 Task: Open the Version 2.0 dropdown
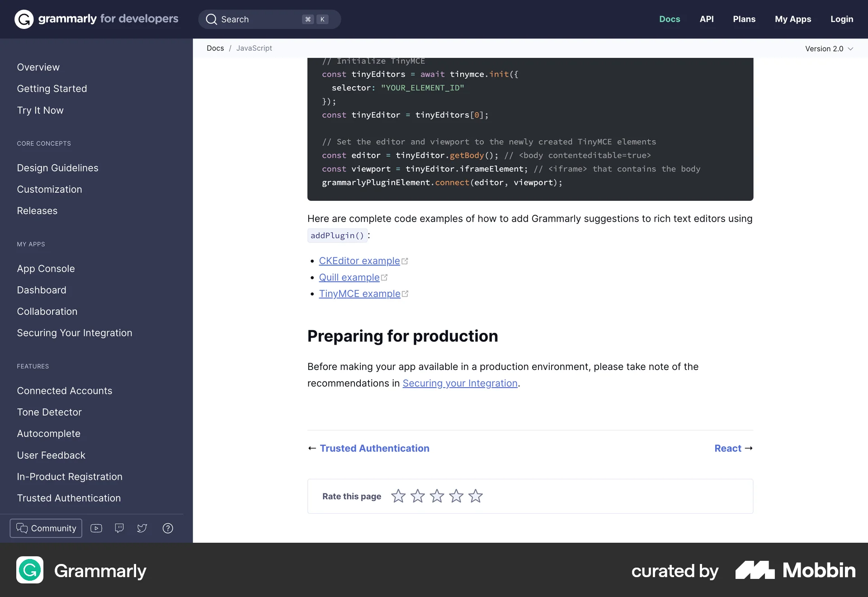coord(829,48)
